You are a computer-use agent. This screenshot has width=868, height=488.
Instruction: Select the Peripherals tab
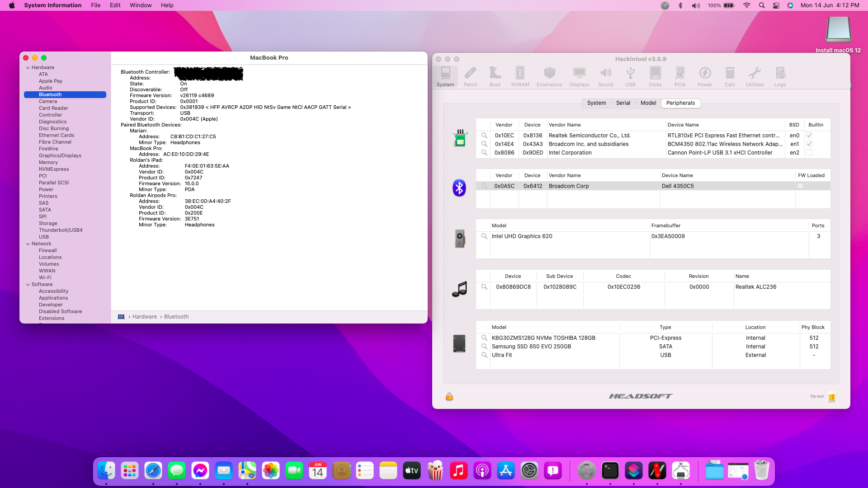tap(680, 103)
